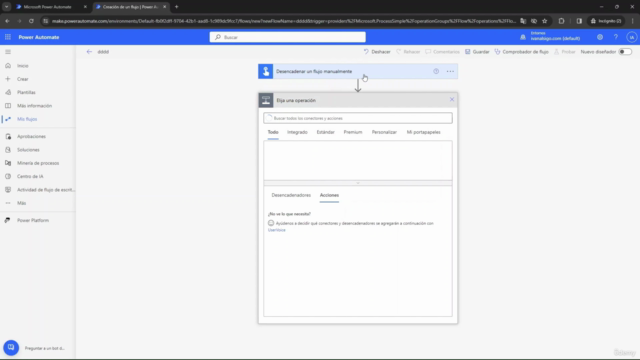The width and height of the screenshot is (640, 360).
Task: Go back in the browser
Action: tap(7, 21)
